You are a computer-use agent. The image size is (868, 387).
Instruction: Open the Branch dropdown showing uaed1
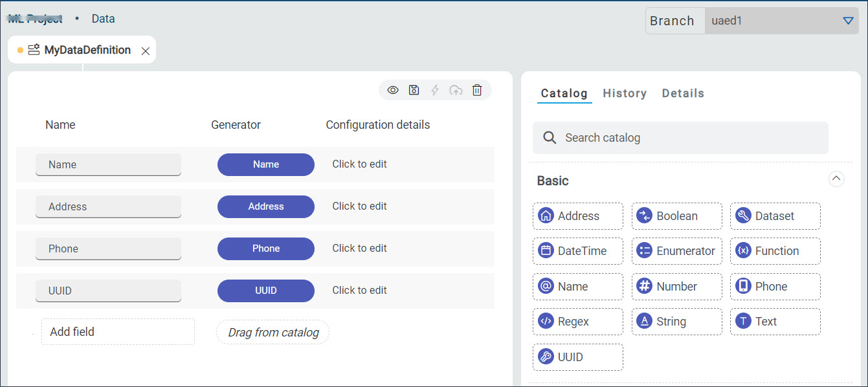849,20
